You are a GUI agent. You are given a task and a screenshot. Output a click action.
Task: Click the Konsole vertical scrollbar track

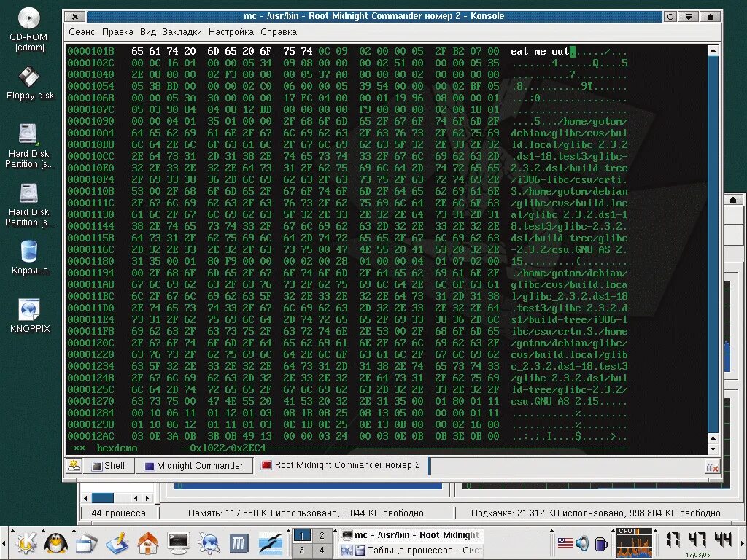pyautogui.click(x=713, y=244)
